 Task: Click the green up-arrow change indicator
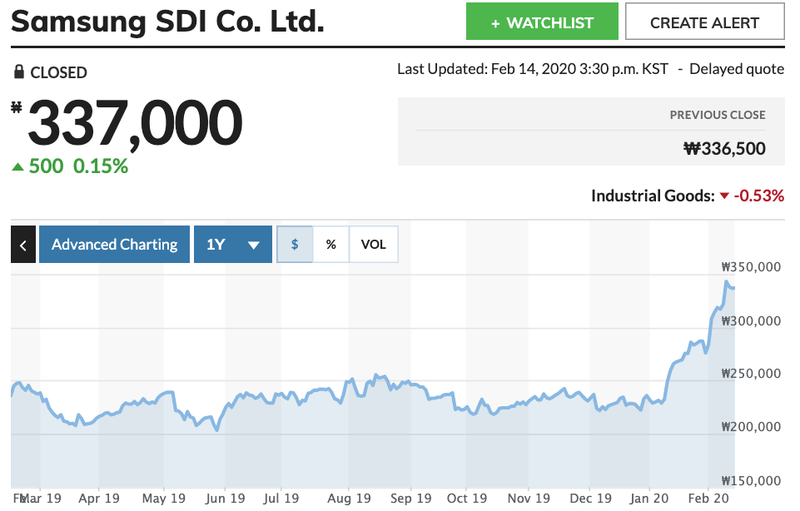18,166
